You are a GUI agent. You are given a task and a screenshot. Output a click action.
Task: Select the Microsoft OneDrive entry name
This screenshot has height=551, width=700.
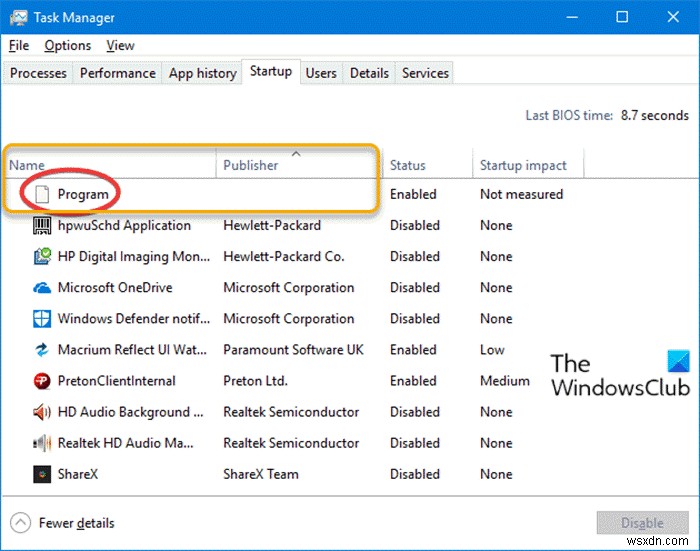(115, 288)
